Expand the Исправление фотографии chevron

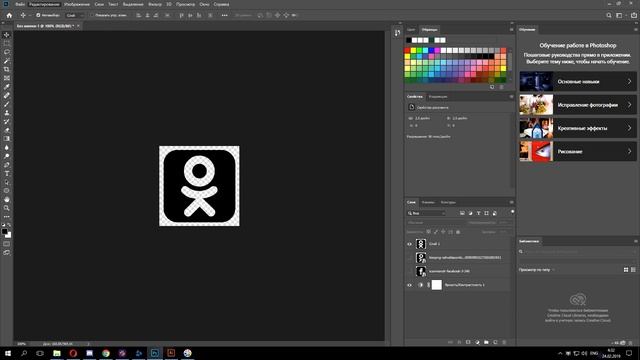click(629, 105)
